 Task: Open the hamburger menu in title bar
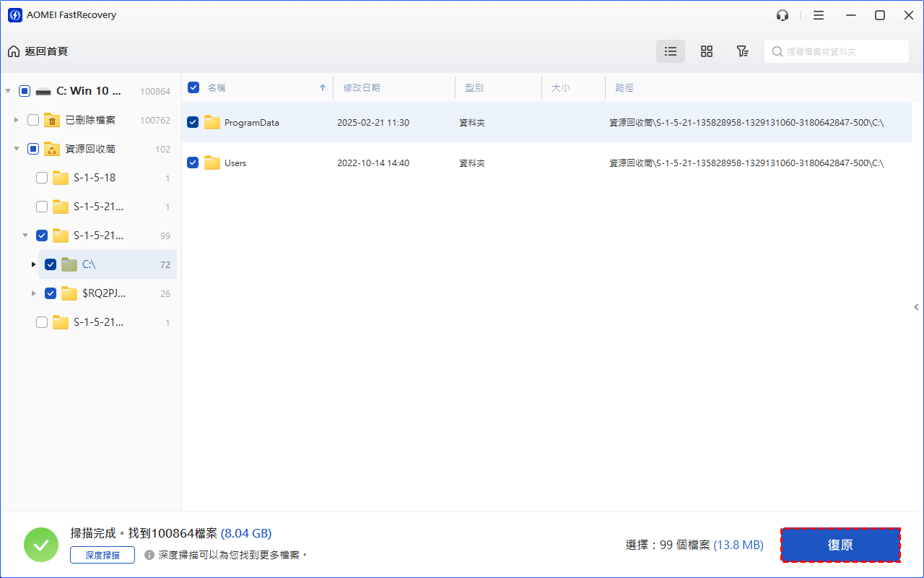pos(819,15)
